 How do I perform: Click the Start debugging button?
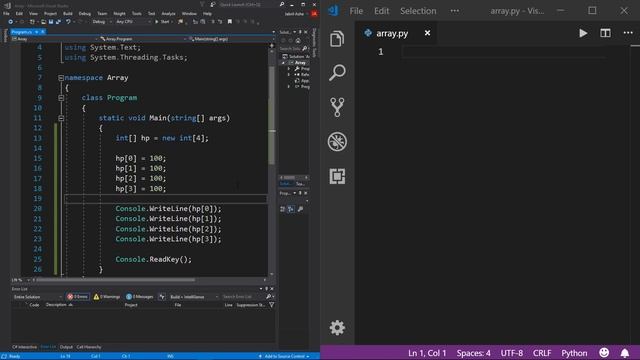click(162, 22)
